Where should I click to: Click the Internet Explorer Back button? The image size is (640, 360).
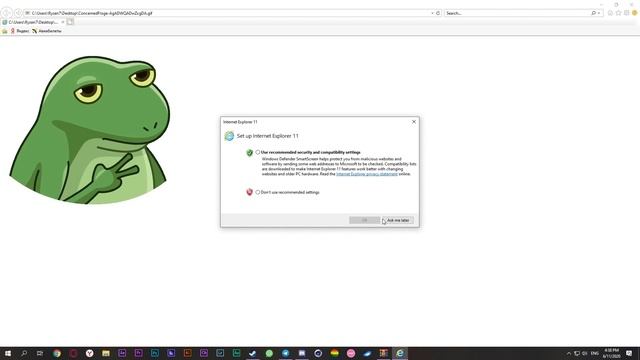pyautogui.click(x=7, y=13)
